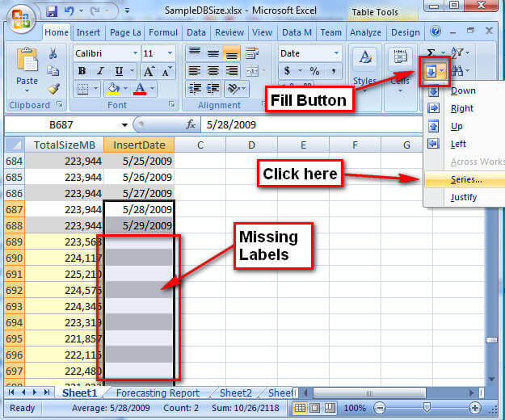Screen dimensions: 505x420
Task: Apply percent style format
Action: click(314, 70)
